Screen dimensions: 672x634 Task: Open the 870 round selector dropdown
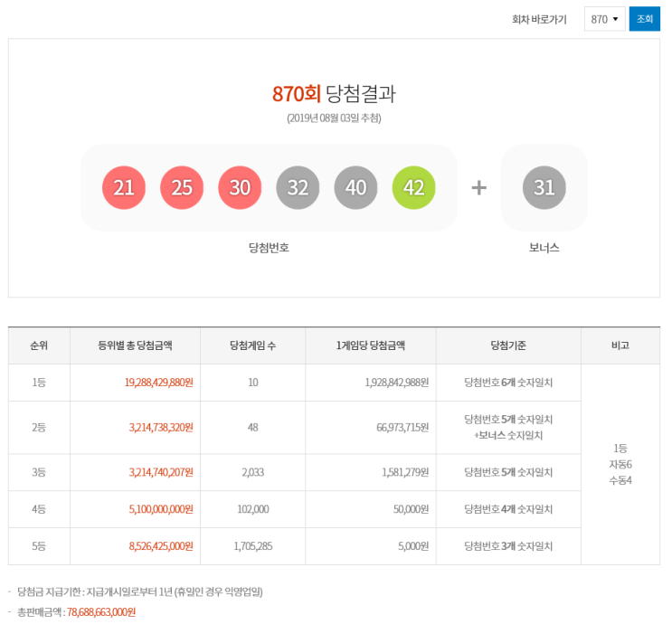[604, 19]
